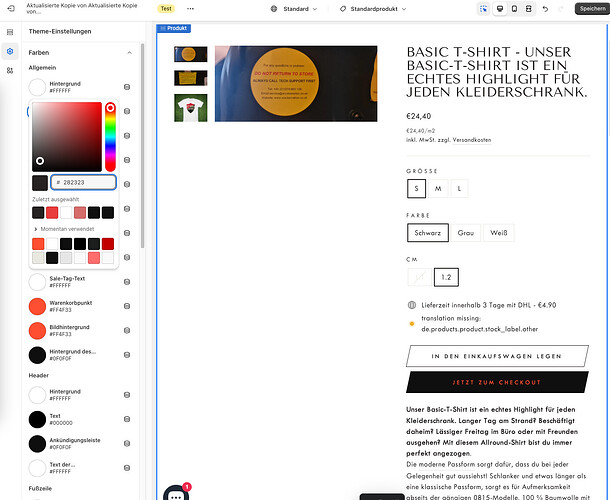Screen dimensions: 610x500
Task: Expand the Momentan verwendet list
Action: pyautogui.click(x=64, y=229)
